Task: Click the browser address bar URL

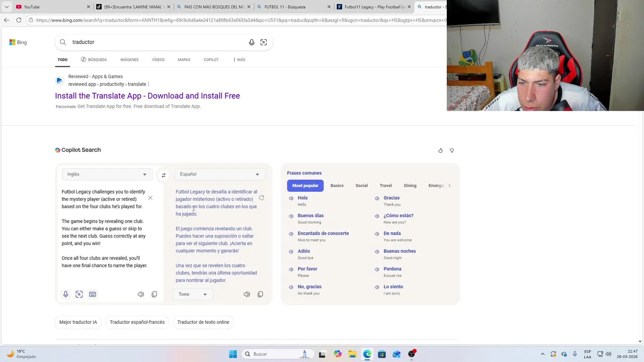Action: pyautogui.click(x=240, y=20)
